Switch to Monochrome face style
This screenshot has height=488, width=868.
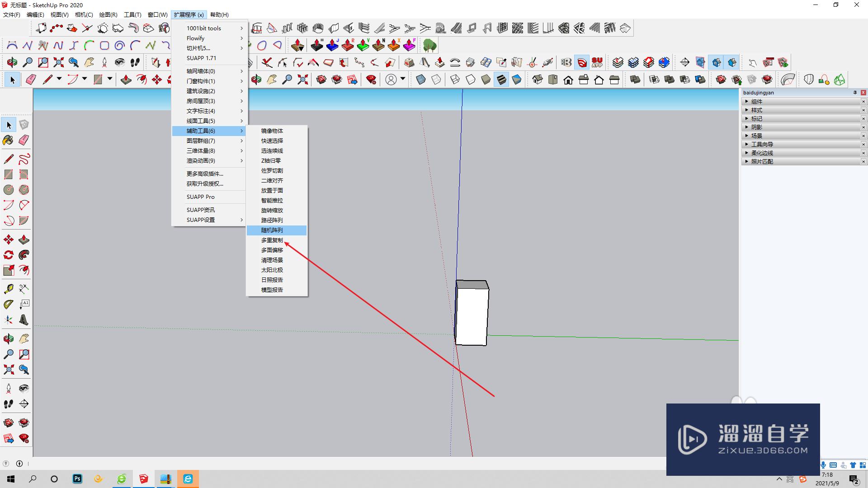pyautogui.click(x=517, y=80)
